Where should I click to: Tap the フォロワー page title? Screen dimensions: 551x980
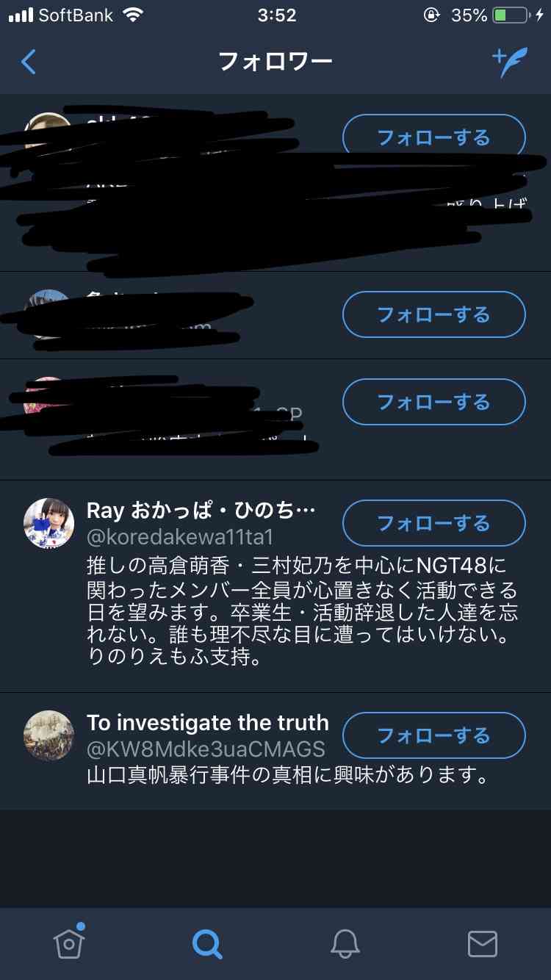(x=275, y=61)
